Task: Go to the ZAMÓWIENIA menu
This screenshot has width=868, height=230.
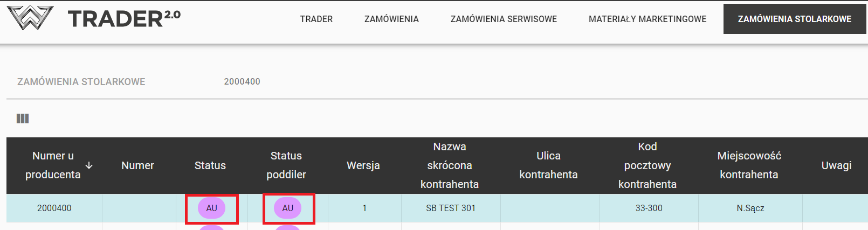Action: [391, 19]
